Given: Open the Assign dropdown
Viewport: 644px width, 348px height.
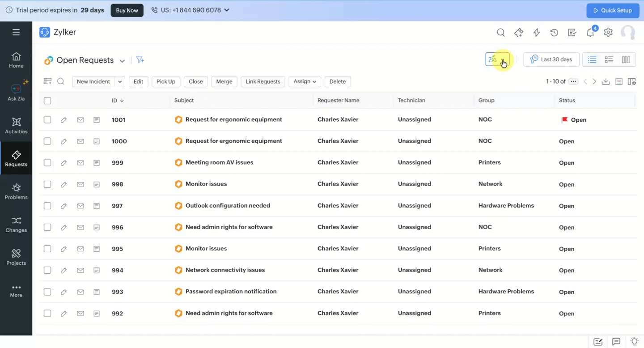Looking at the screenshot, I should pos(305,81).
